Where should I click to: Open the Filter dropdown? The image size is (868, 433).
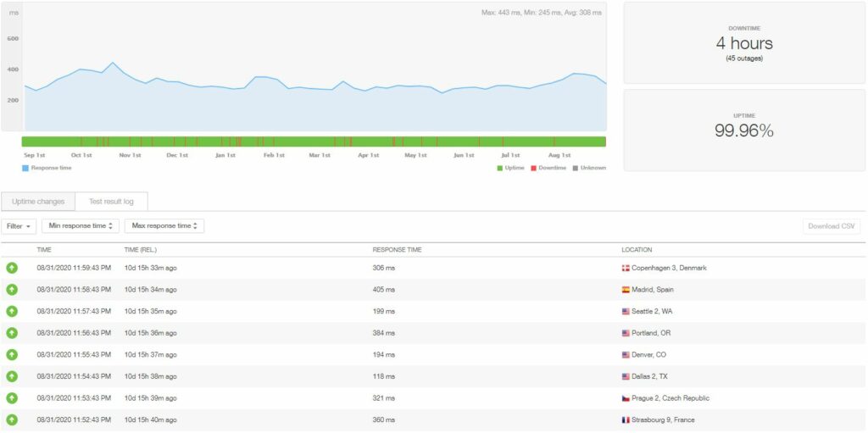19,226
